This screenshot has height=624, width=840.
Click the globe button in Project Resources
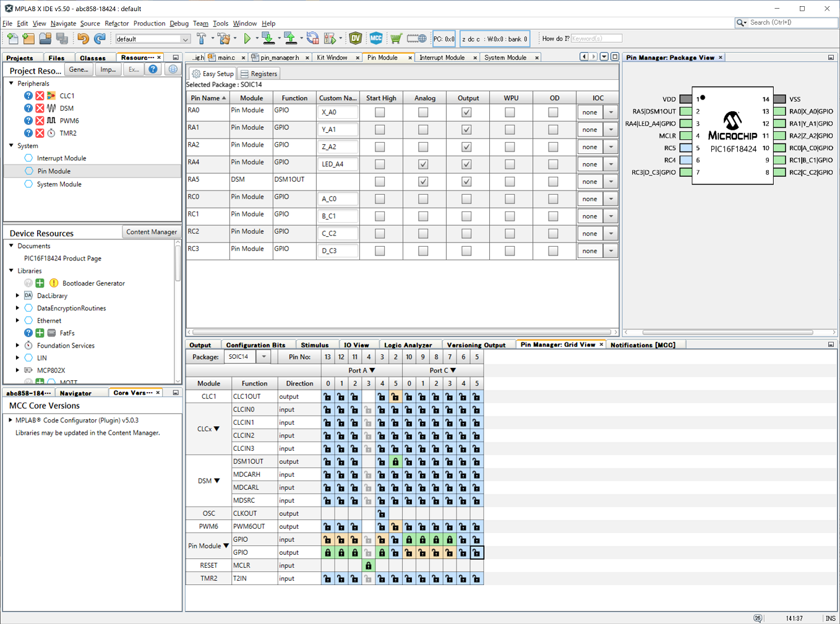tap(173, 69)
